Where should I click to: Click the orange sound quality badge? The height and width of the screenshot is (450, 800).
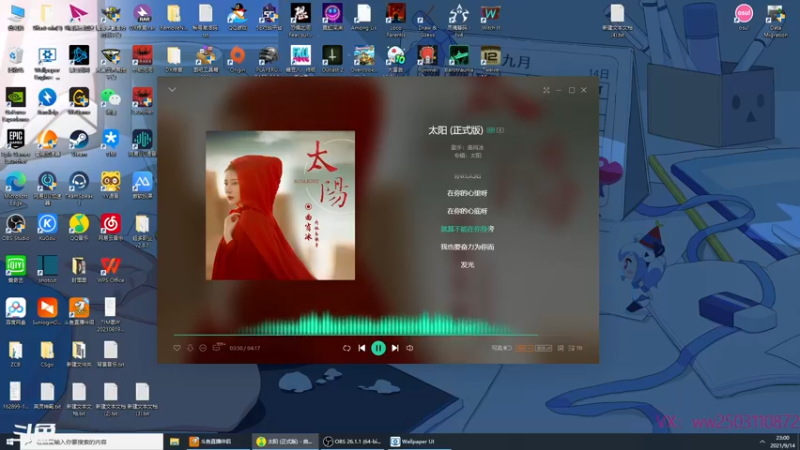[x=524, y=348]
